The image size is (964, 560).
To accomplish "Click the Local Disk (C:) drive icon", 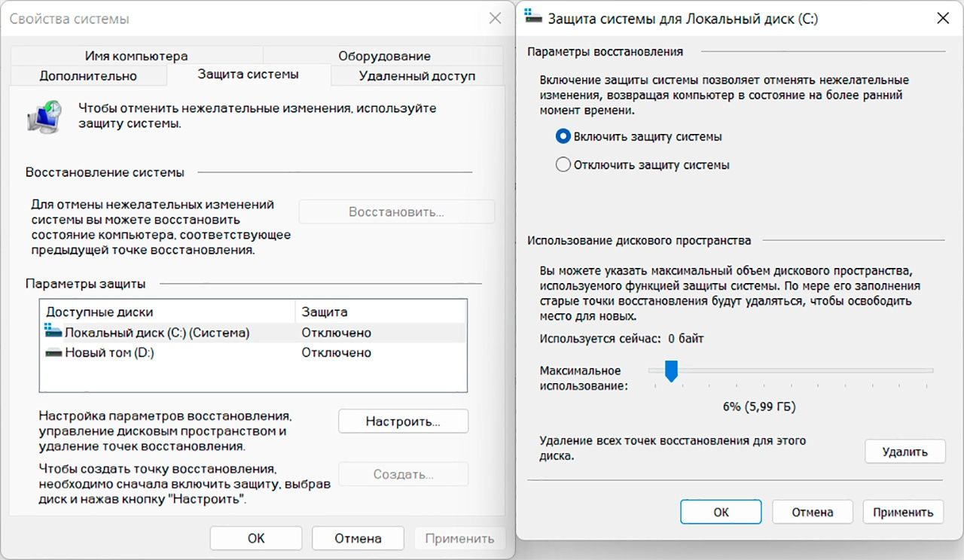I will pos(53,332).
